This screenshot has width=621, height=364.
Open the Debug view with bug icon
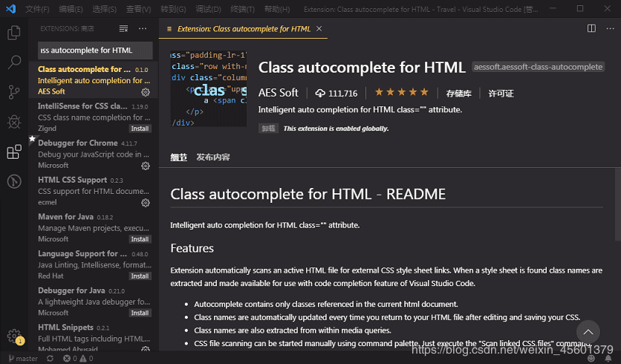(13, 122)
